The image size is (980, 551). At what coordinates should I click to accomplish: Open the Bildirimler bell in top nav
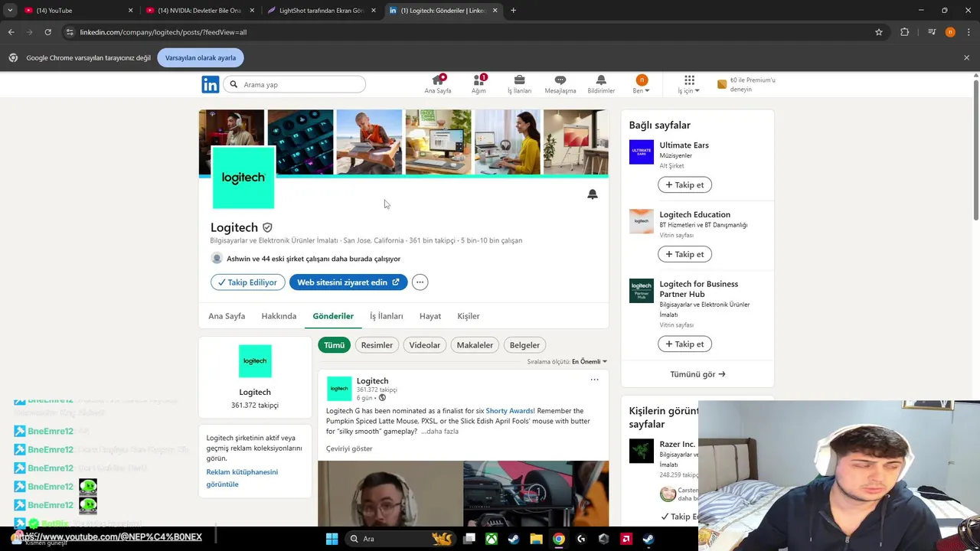pyautogui.click(x=601, y=84)
